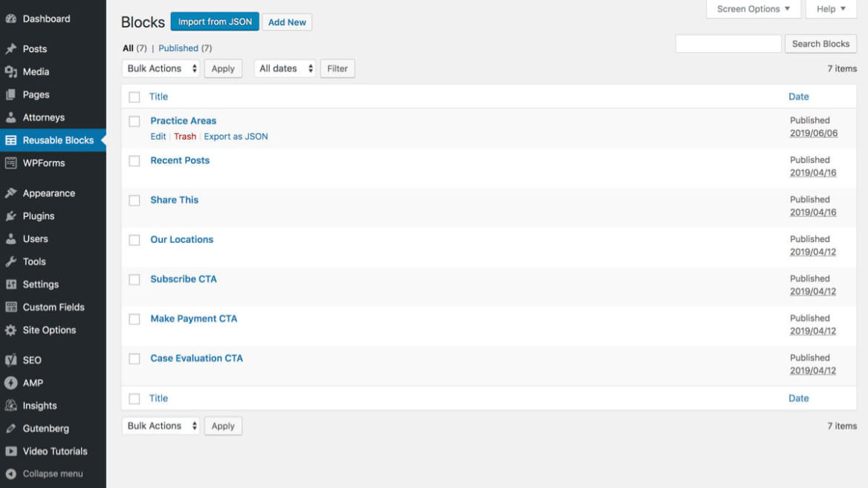Click the Import from JSON button
The height and width of the screenshot is (488, 868).
point(214,22)
